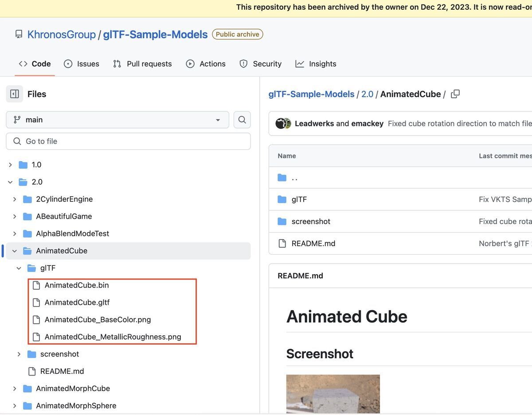Expand the AlphaBlendModeTest folder chevron
This screenshot has width=532, height=415.
[15, 233]
